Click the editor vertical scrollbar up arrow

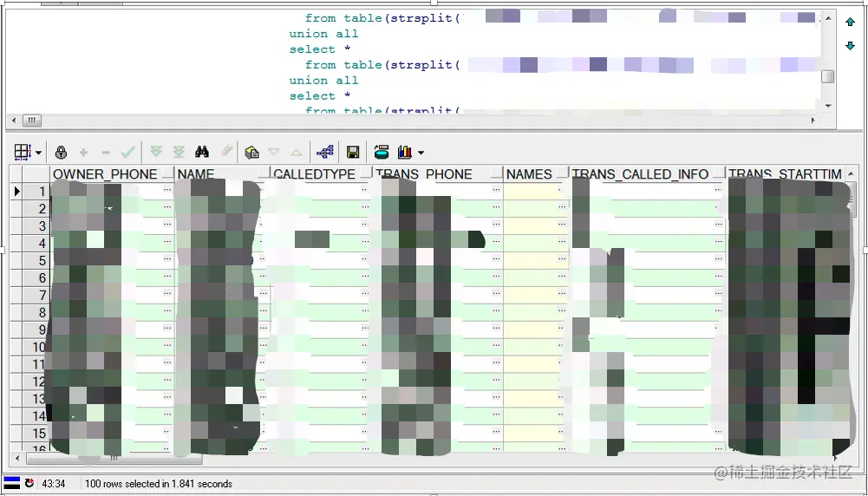click(x=828, y=18)
